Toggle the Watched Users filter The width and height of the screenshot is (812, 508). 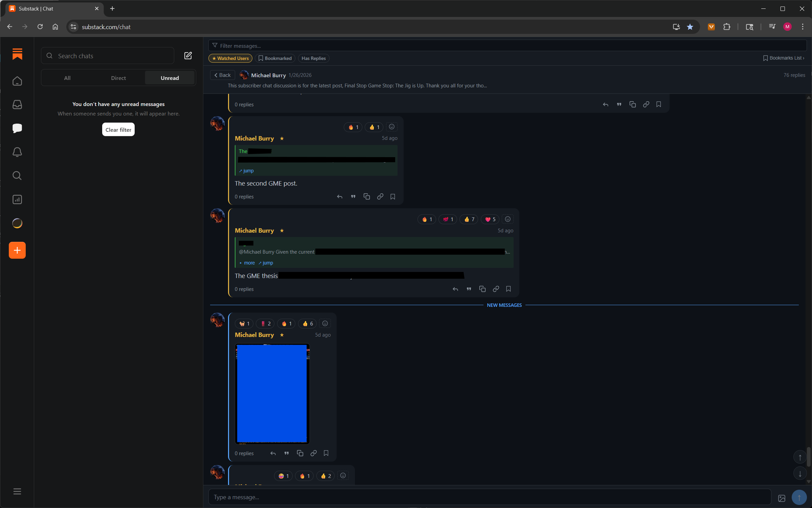point(230,58)
